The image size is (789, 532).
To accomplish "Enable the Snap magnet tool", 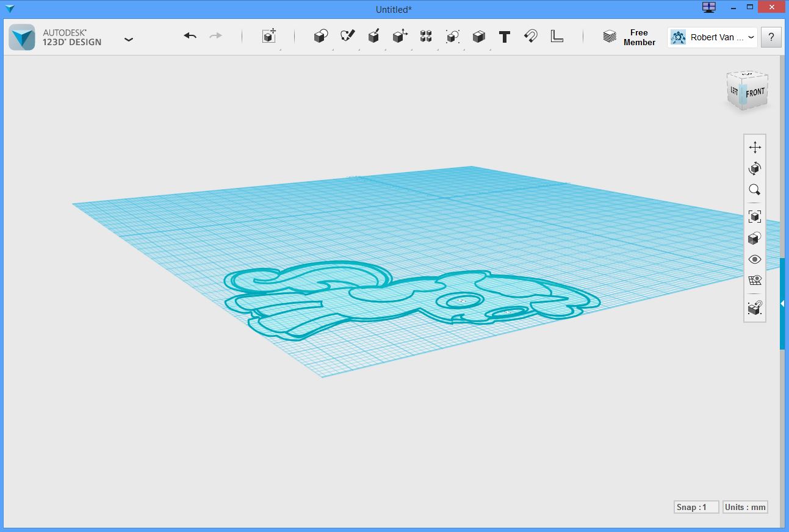I will tap(530, 36).
